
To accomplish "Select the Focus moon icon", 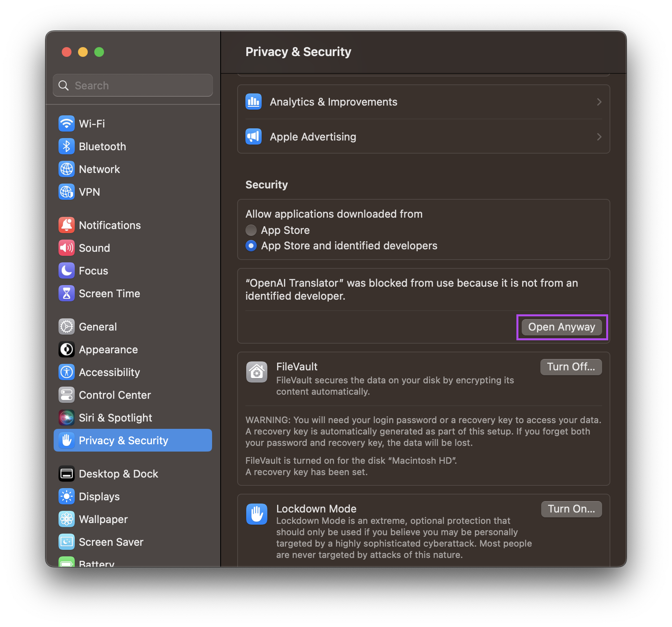I will point(67,271).
